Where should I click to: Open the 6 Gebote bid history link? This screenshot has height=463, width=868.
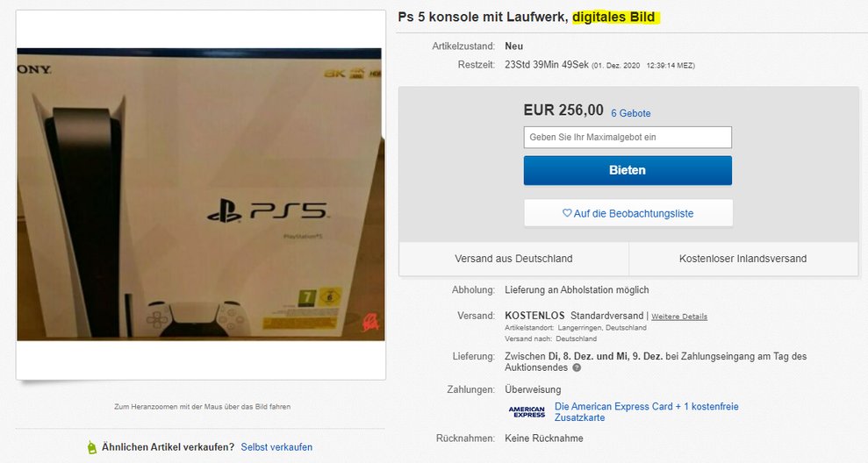pos(630,113)
